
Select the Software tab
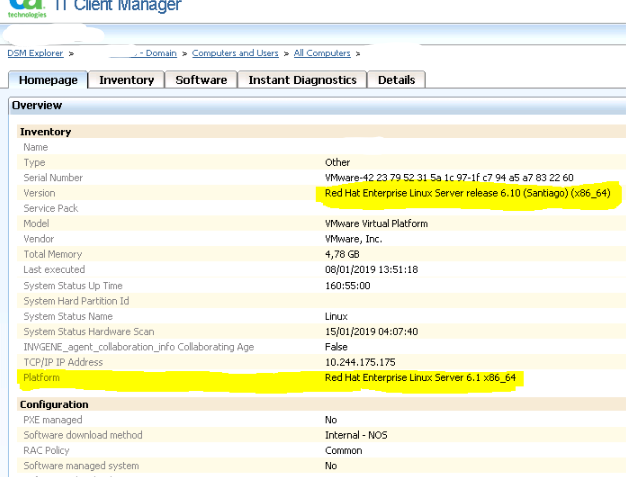[x=201, y=80]
